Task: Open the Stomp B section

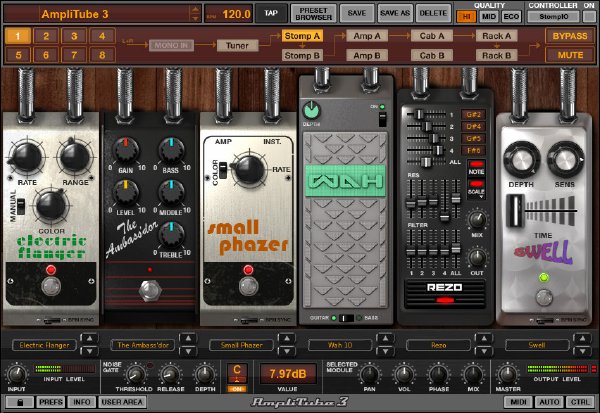Action: coord(302,56)
